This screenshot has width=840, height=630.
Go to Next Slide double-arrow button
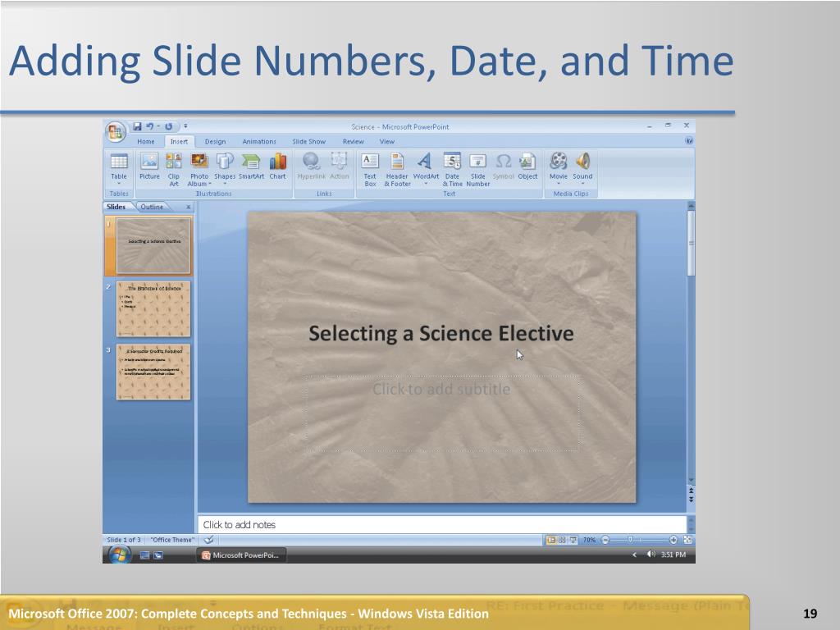point(691,500)
